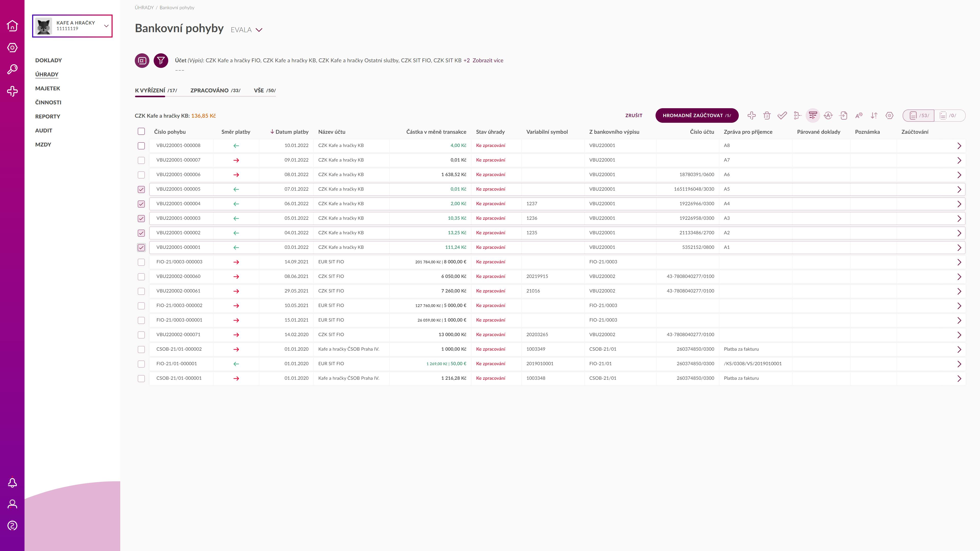Image resolution: width=980 pixels, height=551 pixels.
Task: Click the import document arrow icon
Action: pyautogui.click(x=843, y=116)
